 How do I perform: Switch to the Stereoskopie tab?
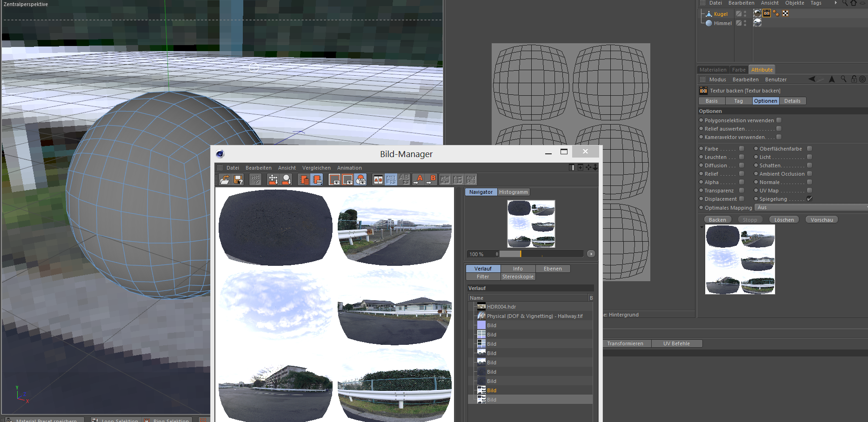[x=518, y=277]
